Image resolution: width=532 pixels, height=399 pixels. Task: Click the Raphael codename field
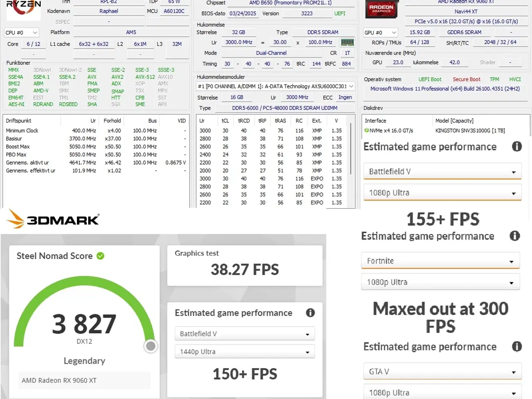pyautogui.click(x=108, y=11)
